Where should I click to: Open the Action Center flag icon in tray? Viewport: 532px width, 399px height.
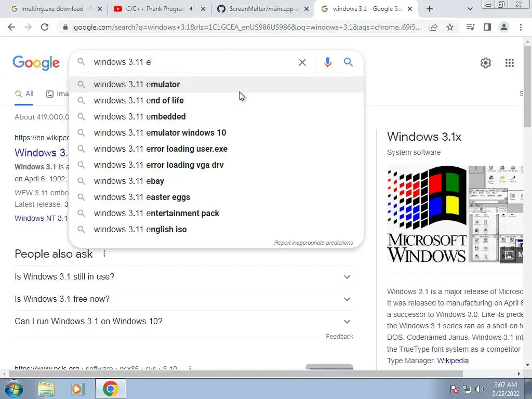point(455,389)
